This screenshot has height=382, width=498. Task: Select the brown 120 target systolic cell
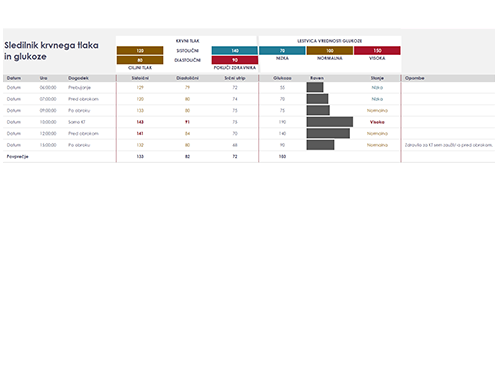(140, 50)
